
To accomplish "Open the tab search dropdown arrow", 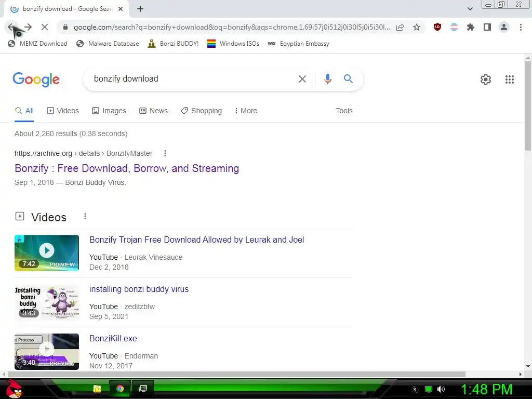I will coord(470,9).
